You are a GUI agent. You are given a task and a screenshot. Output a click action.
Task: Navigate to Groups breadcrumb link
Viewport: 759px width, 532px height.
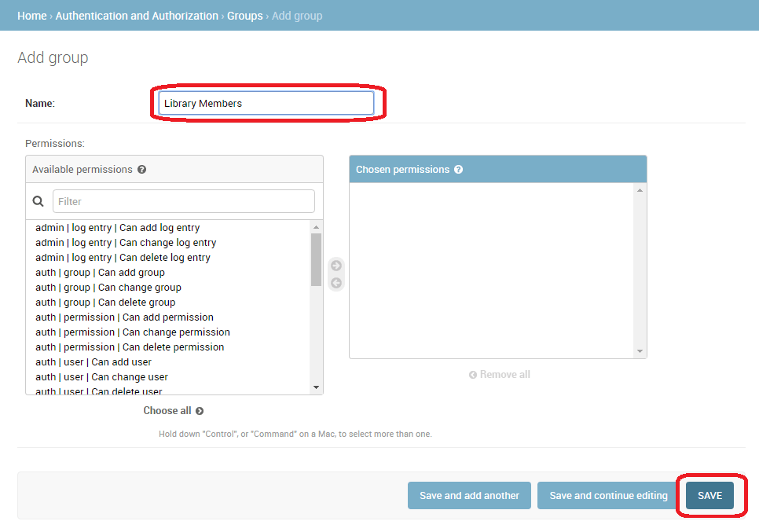click(245, 16)
